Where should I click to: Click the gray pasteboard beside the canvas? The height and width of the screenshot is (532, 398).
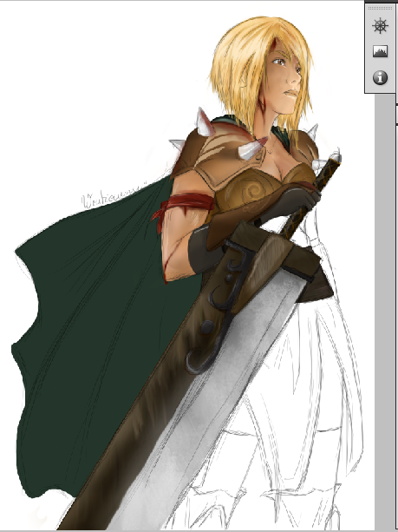385,305
